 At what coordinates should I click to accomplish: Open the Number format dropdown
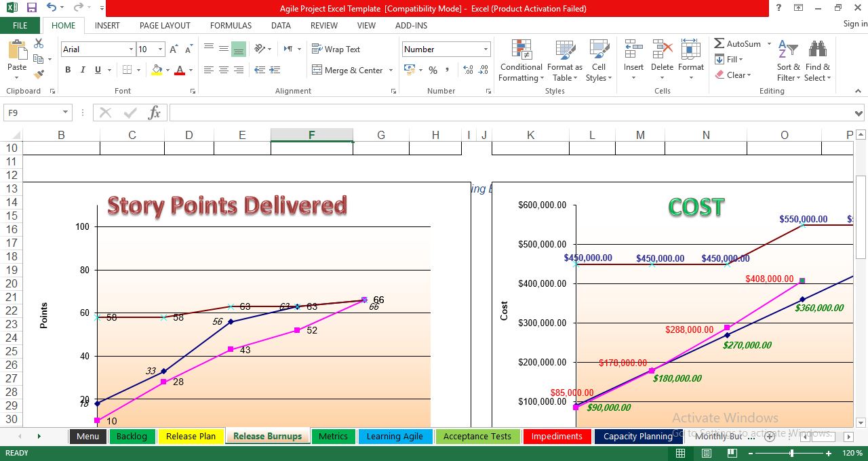click(486, 49)
